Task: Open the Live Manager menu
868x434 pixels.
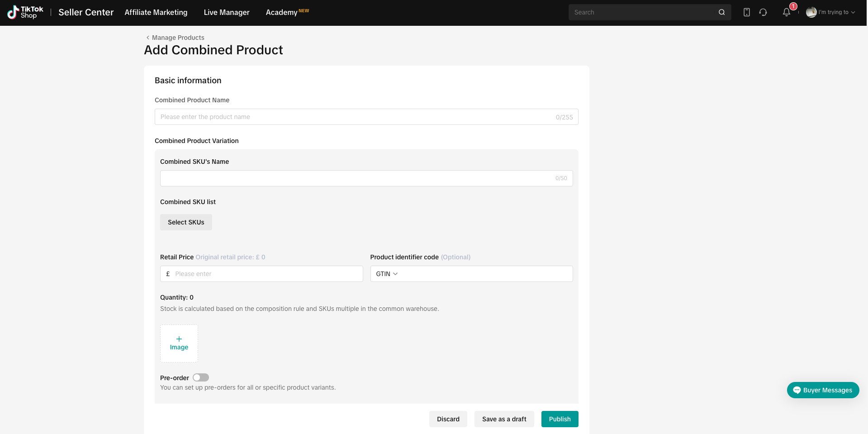Action: (x=227, y=12)
